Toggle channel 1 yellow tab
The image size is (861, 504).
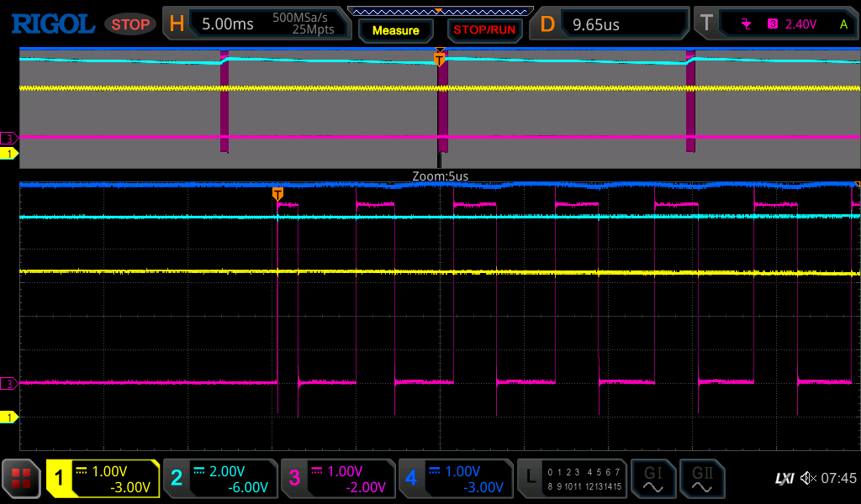coord(60,478)
